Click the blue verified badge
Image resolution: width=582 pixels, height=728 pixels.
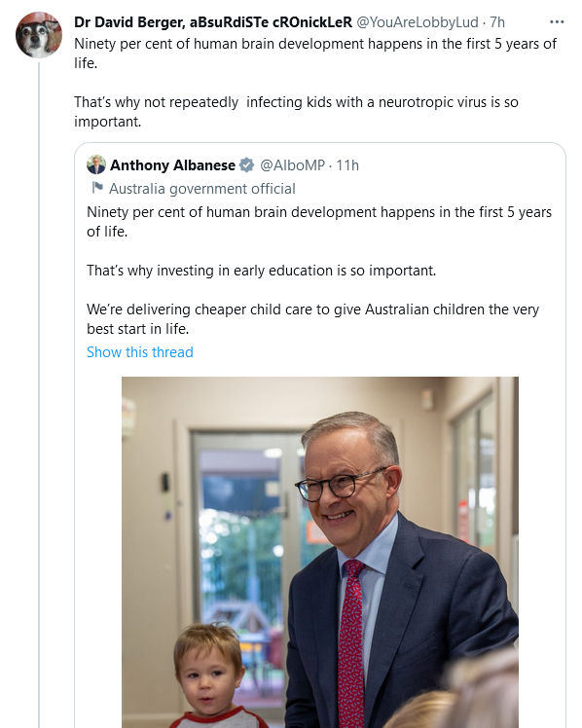point(246,164)
